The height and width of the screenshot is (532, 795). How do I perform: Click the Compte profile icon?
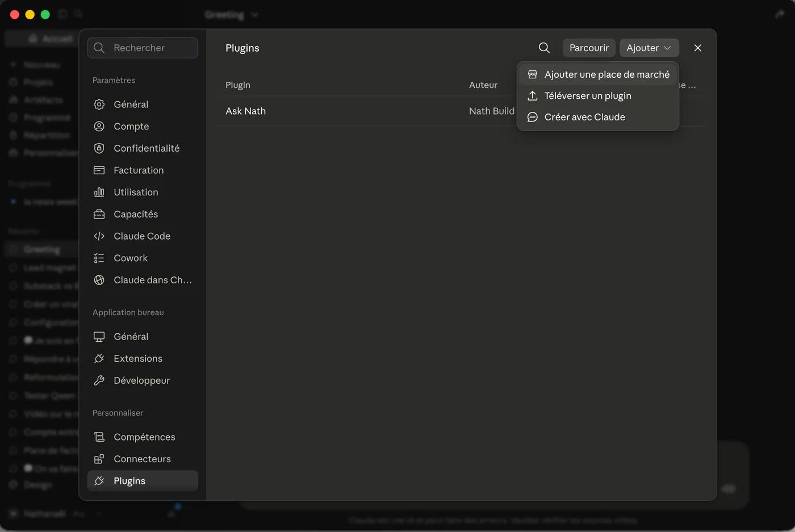coord(99,126)
